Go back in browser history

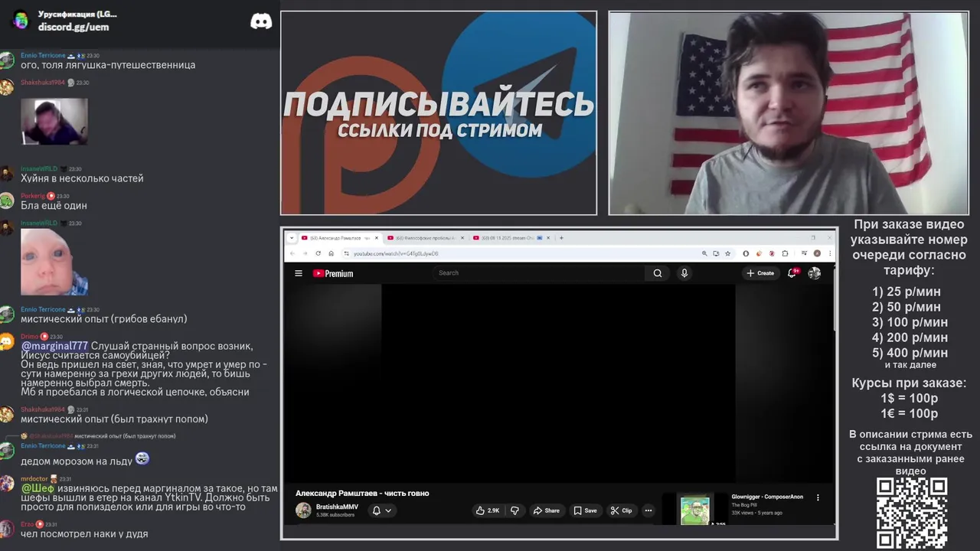pyautogui.click(x=292, y=253)
